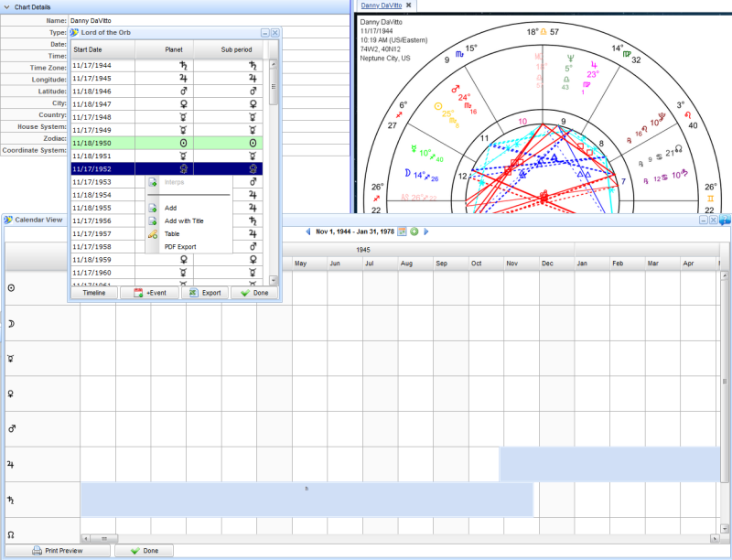Click the Jupiter row symbol in calendar

click(x=11, y=464)
